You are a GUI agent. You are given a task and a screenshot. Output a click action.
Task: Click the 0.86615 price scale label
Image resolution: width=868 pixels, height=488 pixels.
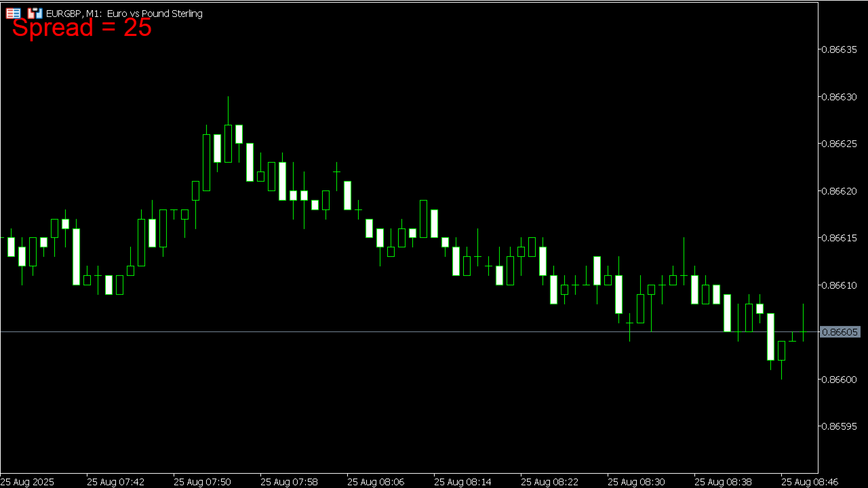coord(839,238)
